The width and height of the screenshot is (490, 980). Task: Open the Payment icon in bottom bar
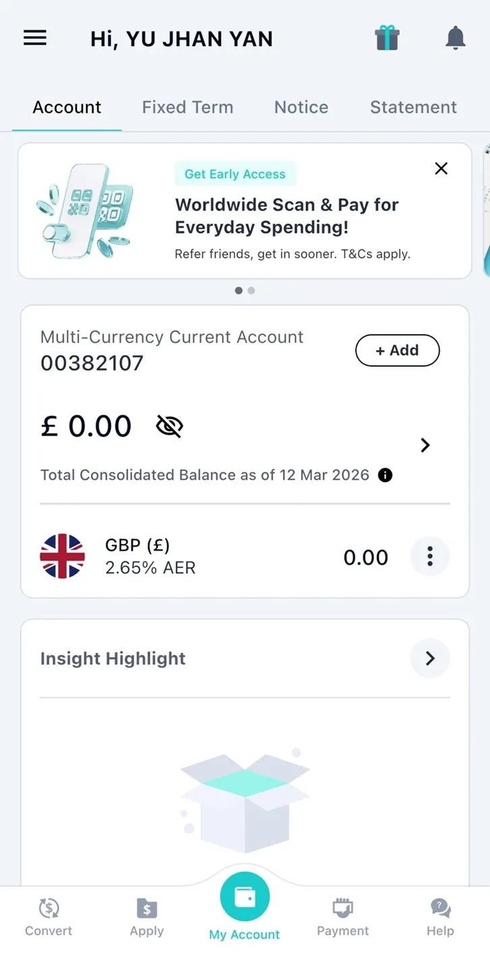343,909
